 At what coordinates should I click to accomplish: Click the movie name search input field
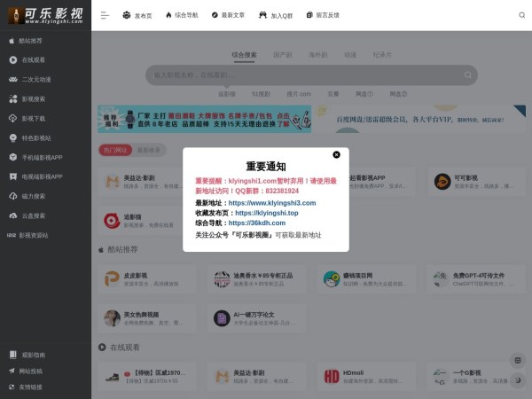(266, 75)
